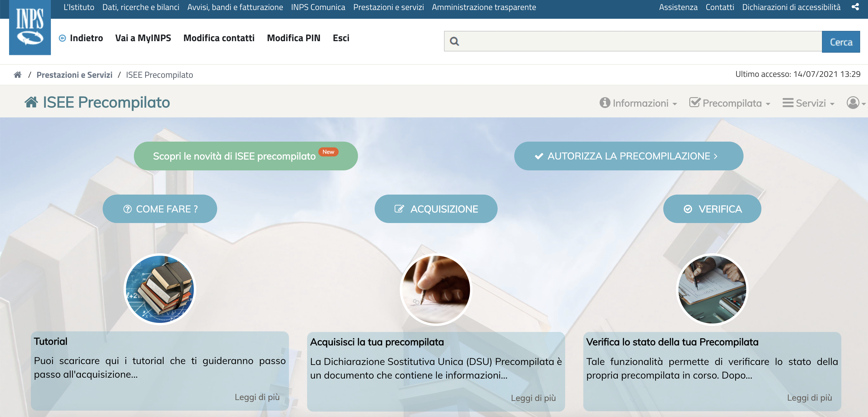Click Modifica contatti
Screen dimensions: 868x417
pos(219,38)
